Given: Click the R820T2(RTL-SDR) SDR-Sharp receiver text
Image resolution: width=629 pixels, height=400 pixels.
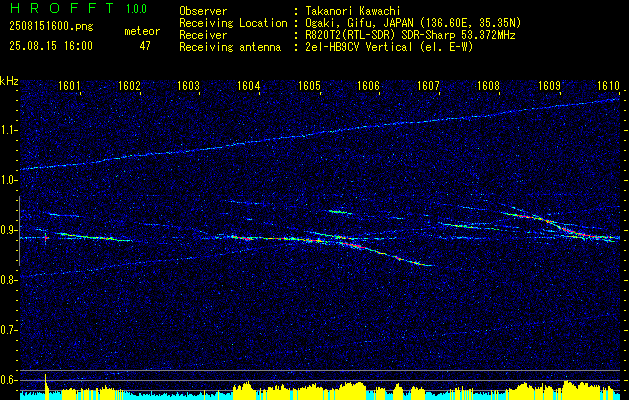Looking at the screenshot, I should click(410, 35).
